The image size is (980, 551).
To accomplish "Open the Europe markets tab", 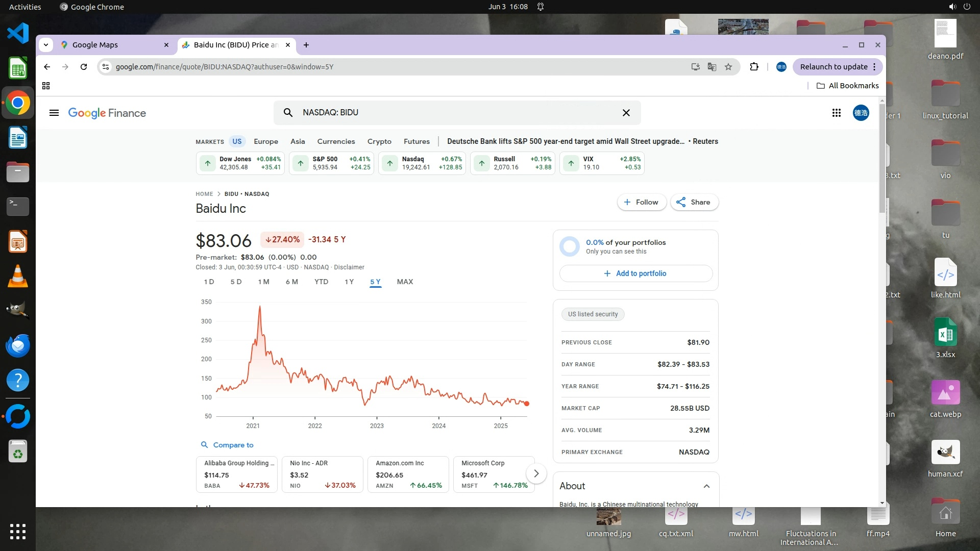I will [x=266, y=141].
